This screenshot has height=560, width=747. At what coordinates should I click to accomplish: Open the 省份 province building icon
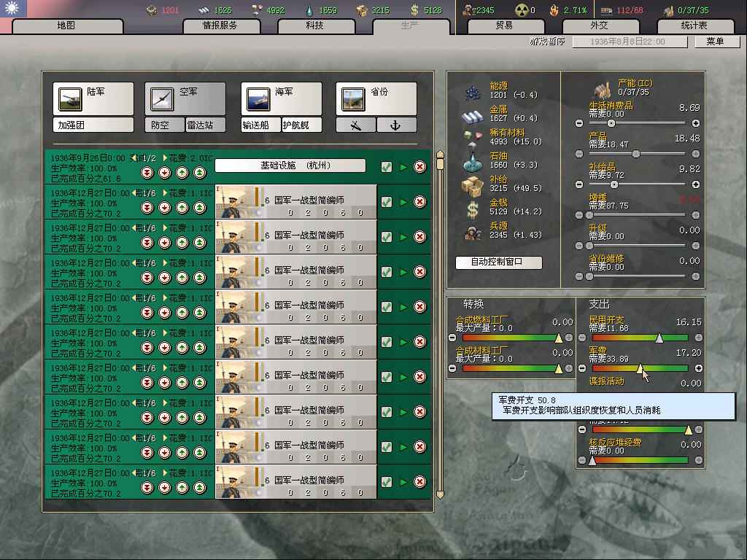(353, 99)
